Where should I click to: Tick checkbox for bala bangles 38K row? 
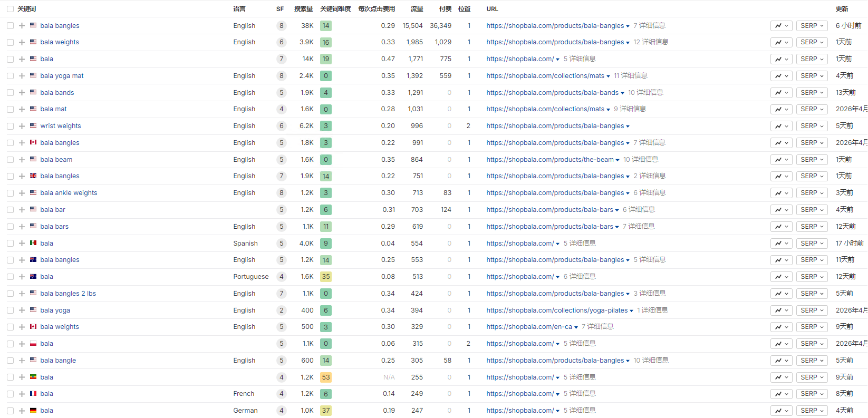coord(10,26)
